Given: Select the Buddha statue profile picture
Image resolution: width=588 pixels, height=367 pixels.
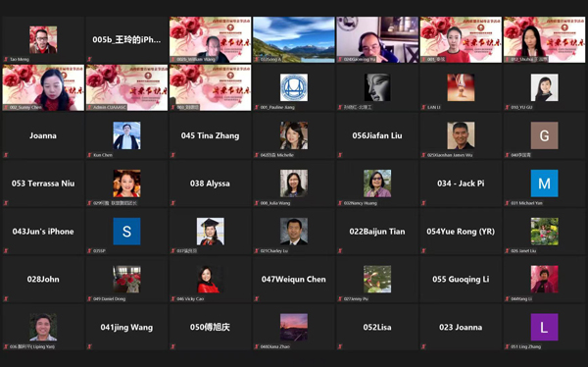Looking at the screenshot, I should 377,87.
